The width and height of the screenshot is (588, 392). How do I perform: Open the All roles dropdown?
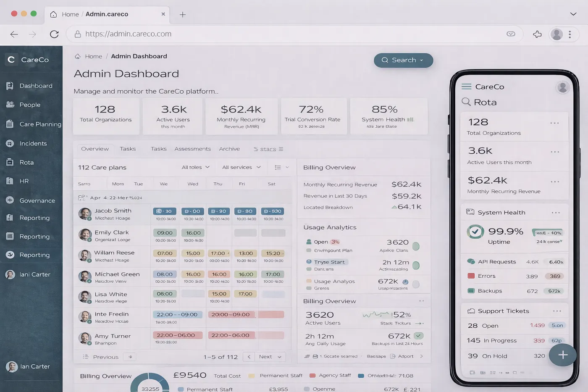tap(195, 167)
